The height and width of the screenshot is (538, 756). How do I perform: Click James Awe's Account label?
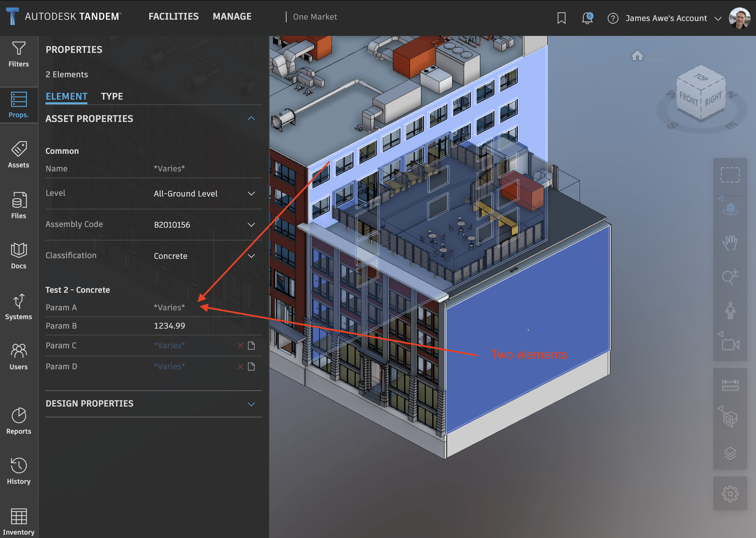point(666,18)
